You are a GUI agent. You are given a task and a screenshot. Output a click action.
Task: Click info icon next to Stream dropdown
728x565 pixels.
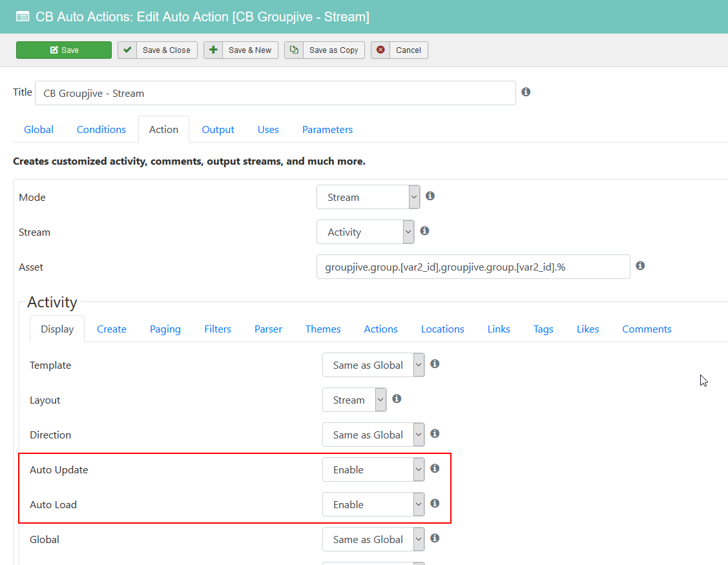point(424,231)
